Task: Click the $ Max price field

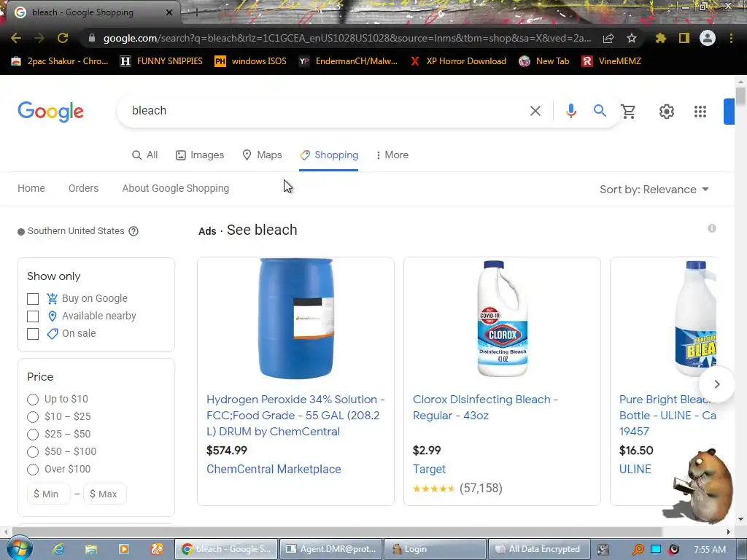Action: click(105, 494)
